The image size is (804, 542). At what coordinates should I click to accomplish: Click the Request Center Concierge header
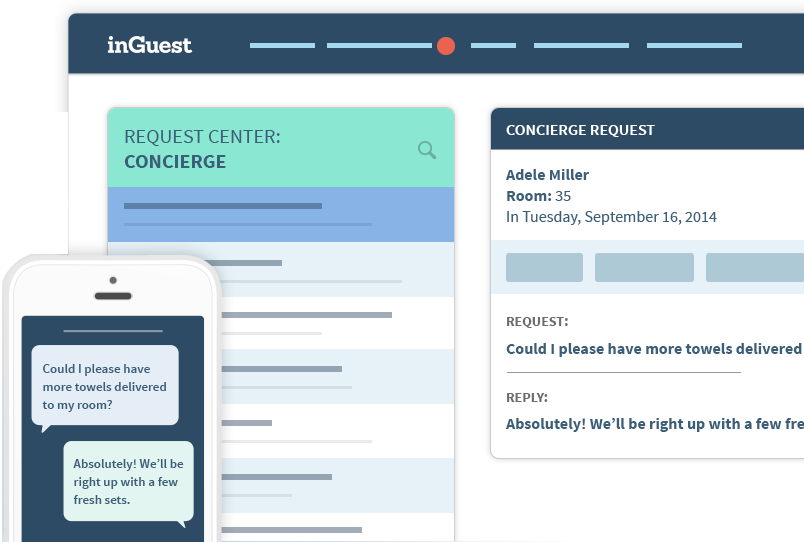(203, 149)
